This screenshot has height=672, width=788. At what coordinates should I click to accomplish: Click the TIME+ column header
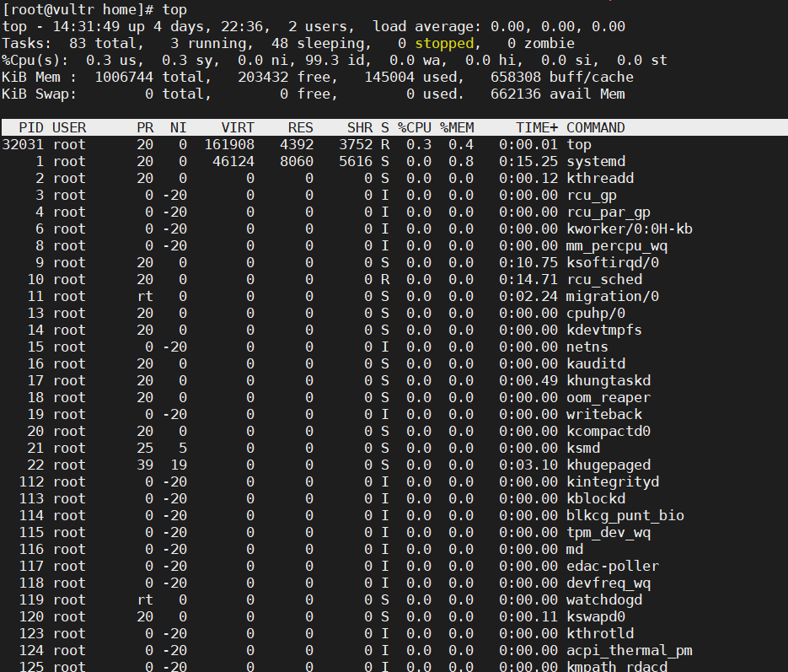pyautogui.click(x=537, y=127)
